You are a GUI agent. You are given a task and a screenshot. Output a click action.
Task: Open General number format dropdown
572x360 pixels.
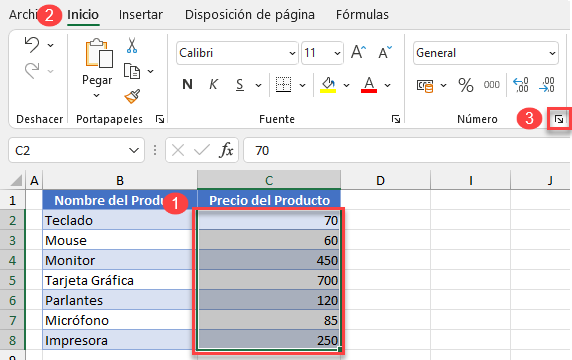(x=552, y=53)
